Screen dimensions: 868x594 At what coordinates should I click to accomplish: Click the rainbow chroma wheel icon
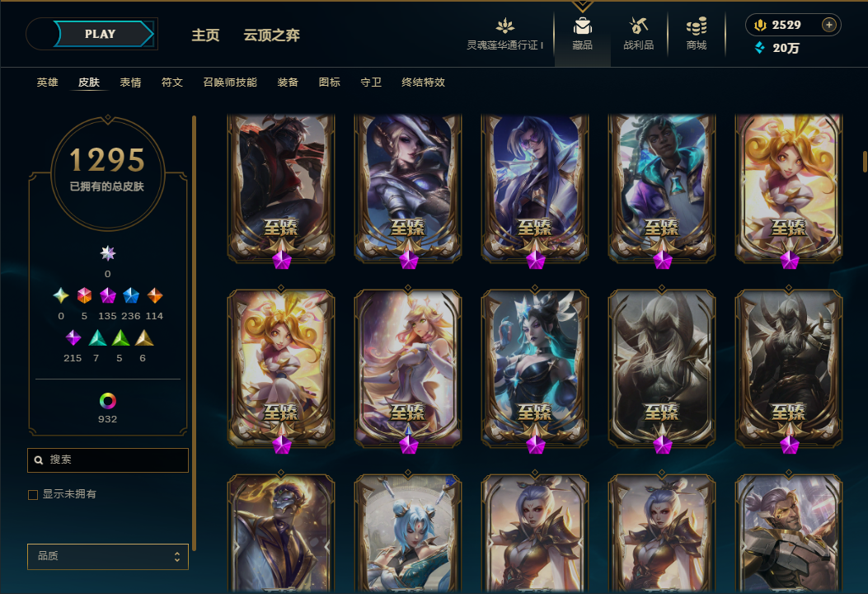click(x=107, y=401)
